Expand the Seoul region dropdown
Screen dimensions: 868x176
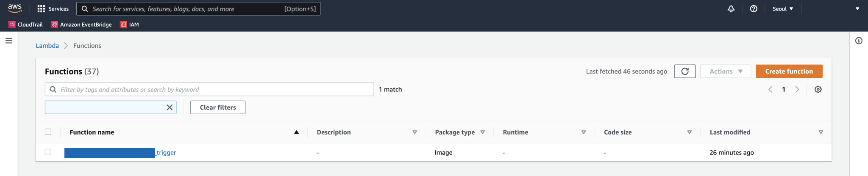click(x=782, y=8)
